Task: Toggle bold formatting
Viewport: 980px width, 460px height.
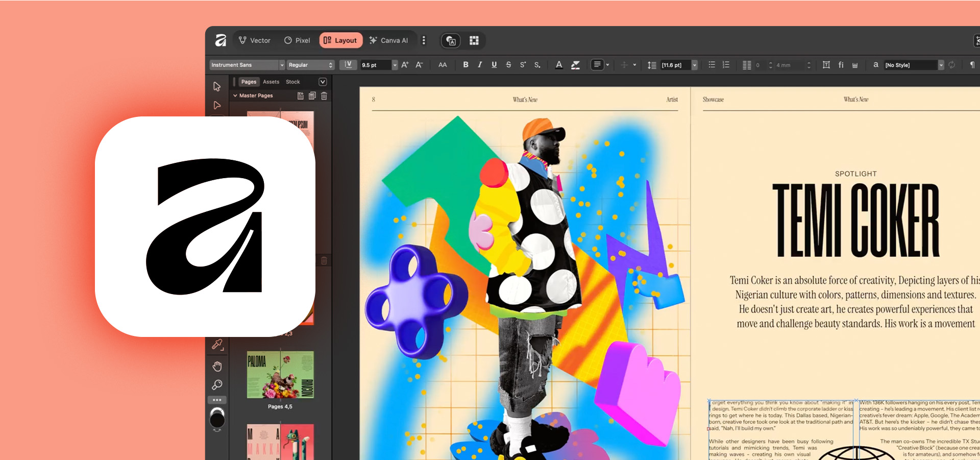Action: click(x=465, y=65)
